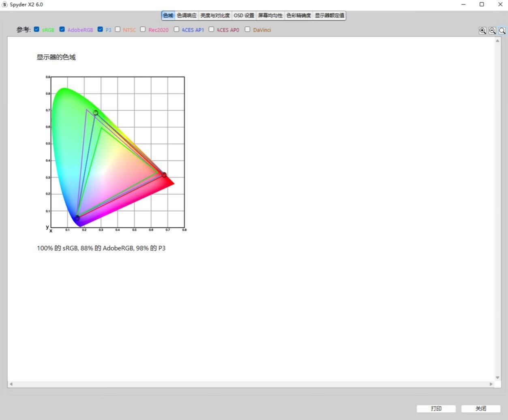Screen dimensions: 508x420
Task: Enable ACES AP1 gamut overlay
Action: click(176, 29)
